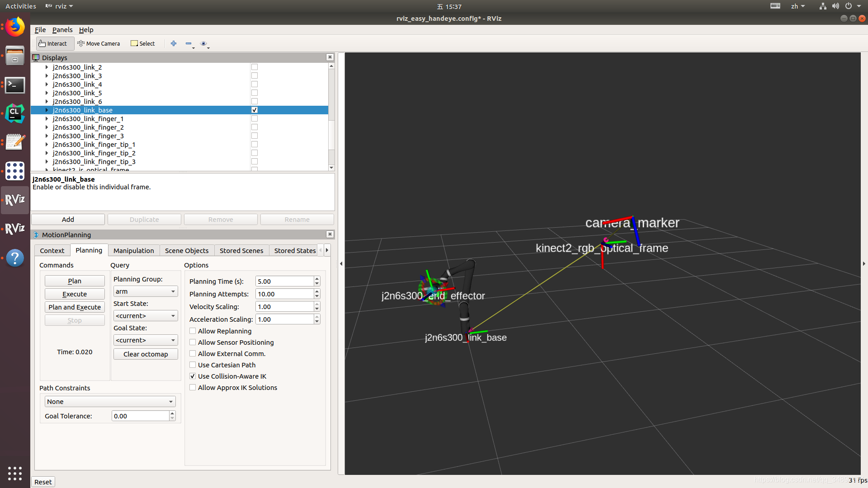Click the zoom-in plus toolbar icon
868x488 pixels.
tap(174, 43)
